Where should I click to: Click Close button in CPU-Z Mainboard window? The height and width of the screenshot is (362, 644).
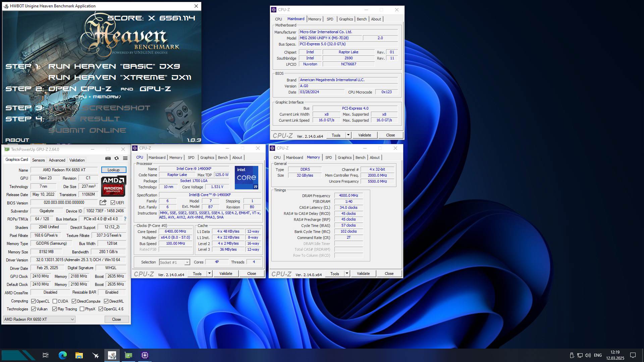pyautogui.click(x=390, y=135)
